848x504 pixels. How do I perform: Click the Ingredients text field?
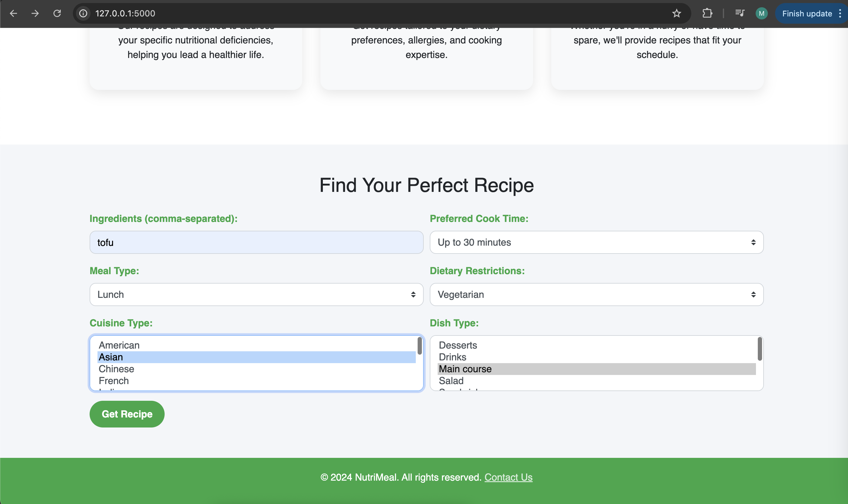(x=256, y=242)
